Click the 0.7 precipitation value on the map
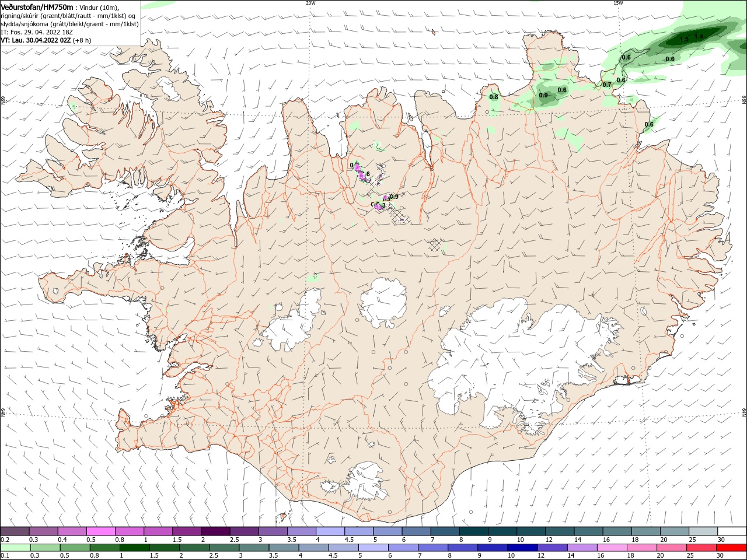This screenshot has height=560, width=747. [x=607, y=85]
